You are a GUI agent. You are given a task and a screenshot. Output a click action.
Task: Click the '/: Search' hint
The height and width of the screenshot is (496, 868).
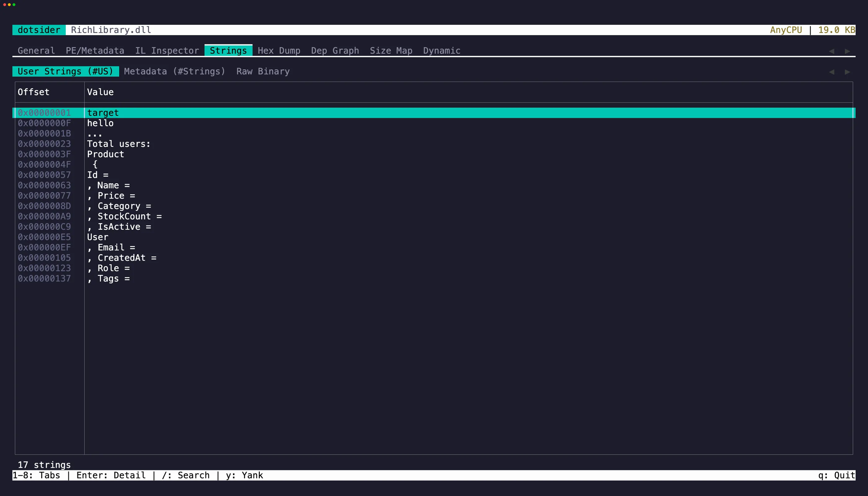(186, 475)
